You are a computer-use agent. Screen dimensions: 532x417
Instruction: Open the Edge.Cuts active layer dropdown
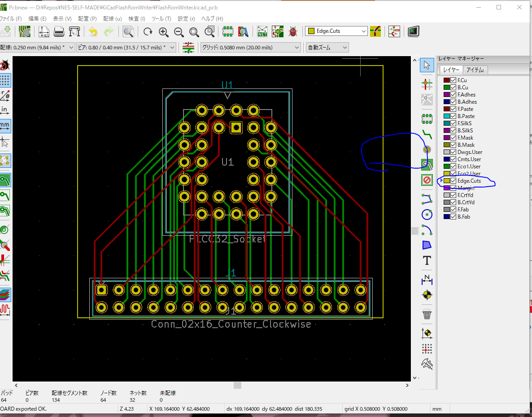click(336, 31)
